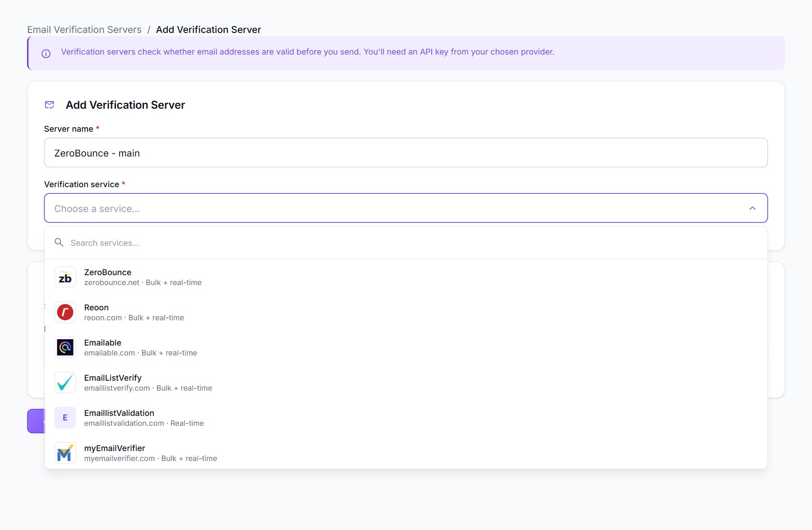The width and height of the screenshot is (812, 530).
Task: Click emaillistverify.com Bulk + real-time text
Action: click(x=148, y=388)
